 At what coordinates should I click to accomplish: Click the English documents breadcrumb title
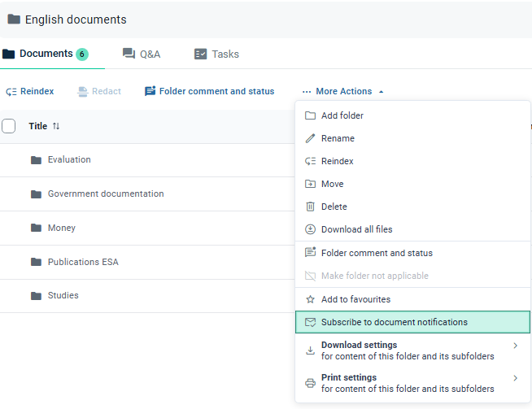(x=76, y=20)
